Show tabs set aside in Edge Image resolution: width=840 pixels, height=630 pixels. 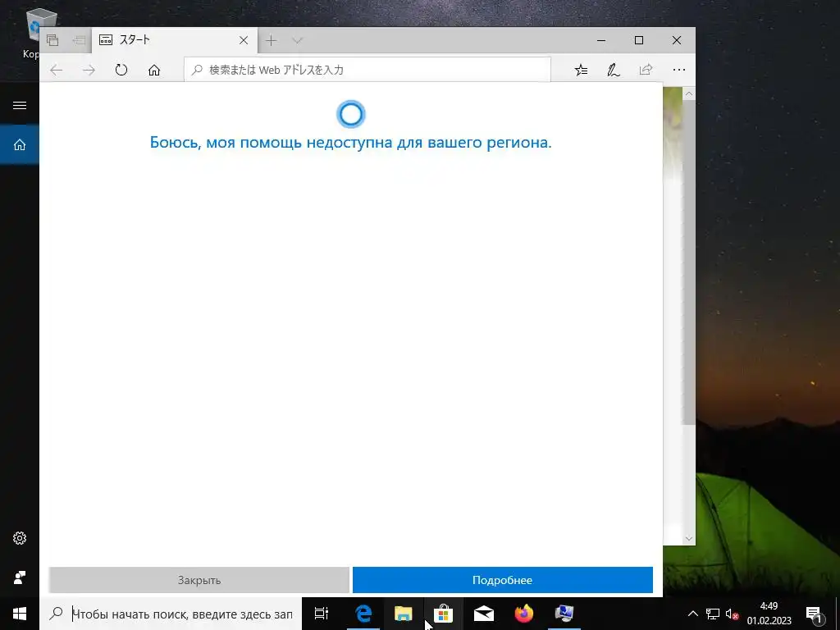coord(52,40)
